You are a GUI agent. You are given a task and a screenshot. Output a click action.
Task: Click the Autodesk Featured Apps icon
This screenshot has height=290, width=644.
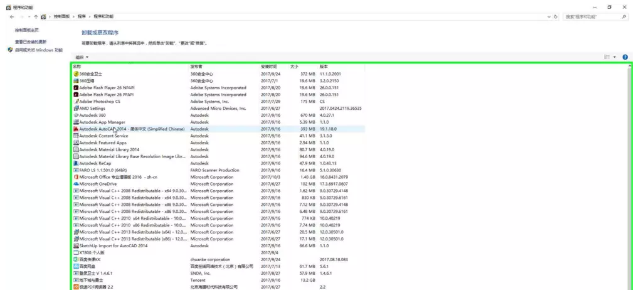pyautogui.click(x=76, y=142)
